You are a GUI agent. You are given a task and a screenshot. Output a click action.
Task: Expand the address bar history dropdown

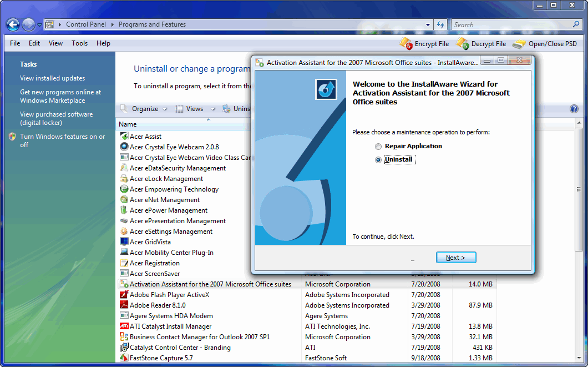(428, 25)
